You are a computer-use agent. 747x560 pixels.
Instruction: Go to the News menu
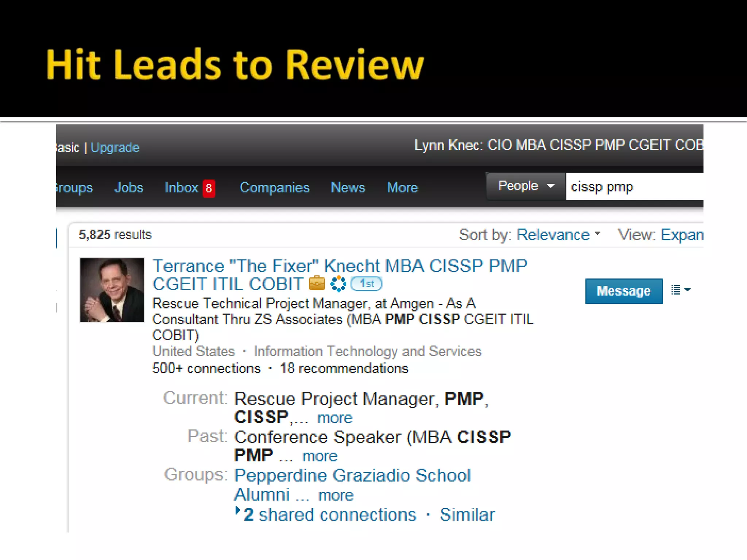click(348, 187)
